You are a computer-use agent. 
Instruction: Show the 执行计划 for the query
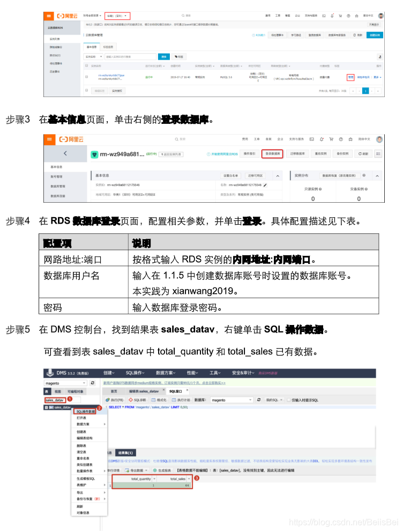[x=181, y=400]
